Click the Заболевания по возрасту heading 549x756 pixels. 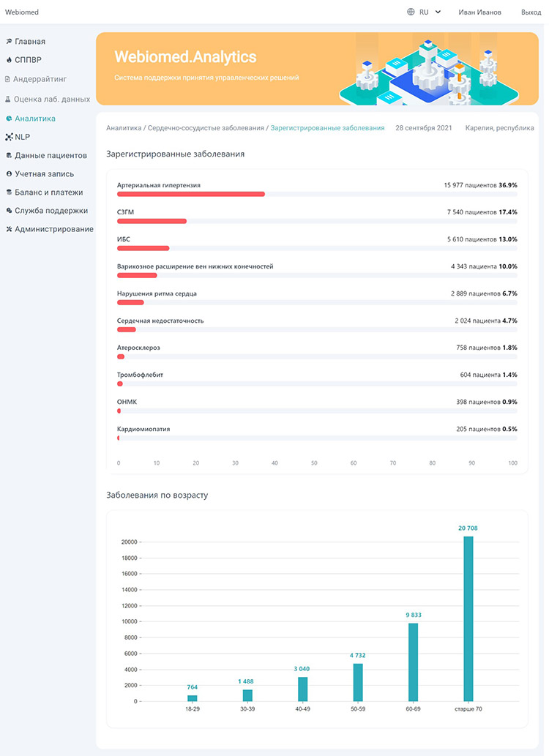[157, 495]
